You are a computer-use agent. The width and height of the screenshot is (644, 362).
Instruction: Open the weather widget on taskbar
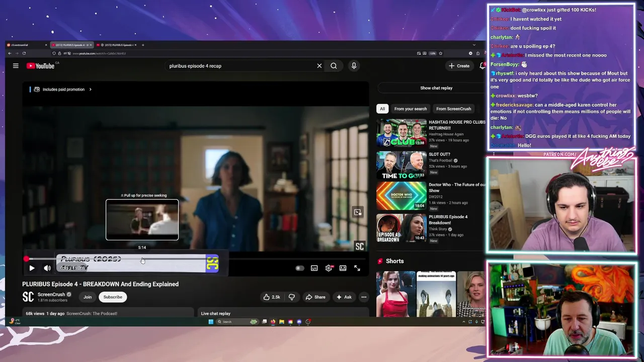14,322
